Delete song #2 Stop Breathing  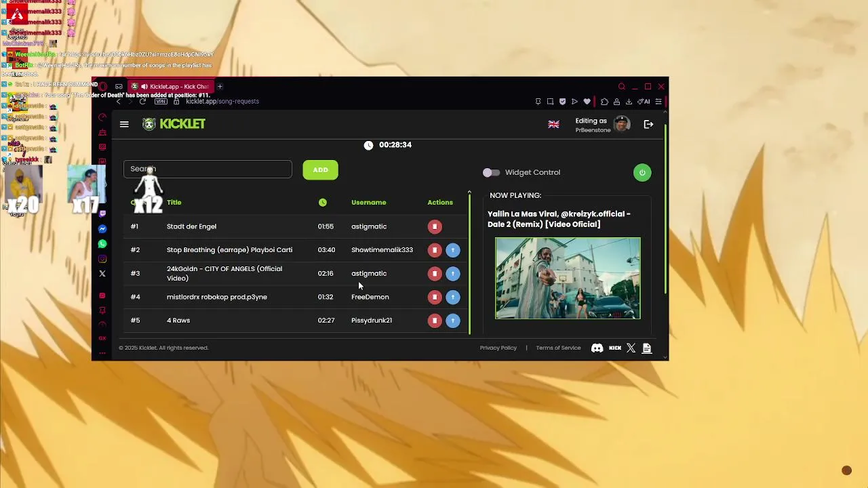click(435, 250)
